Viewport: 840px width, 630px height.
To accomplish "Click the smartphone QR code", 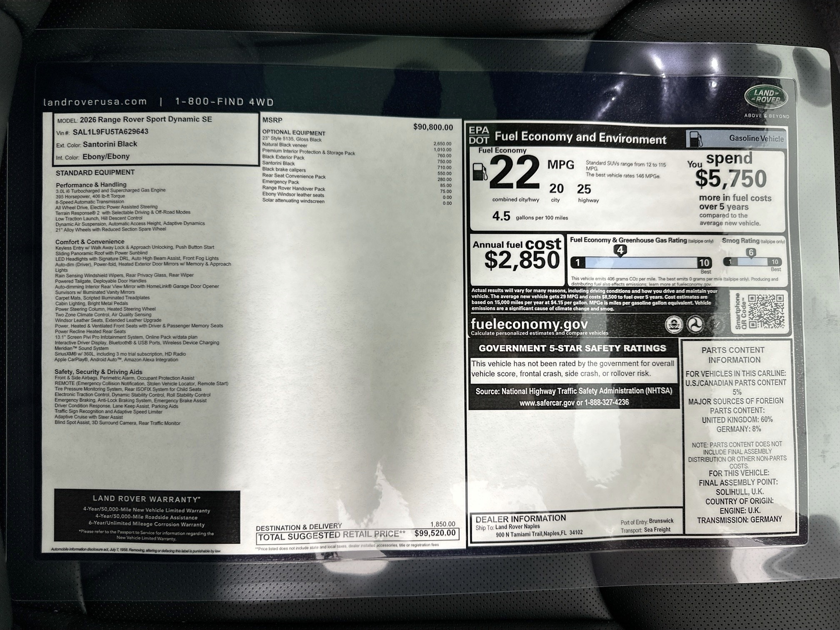I will point(766,311).
